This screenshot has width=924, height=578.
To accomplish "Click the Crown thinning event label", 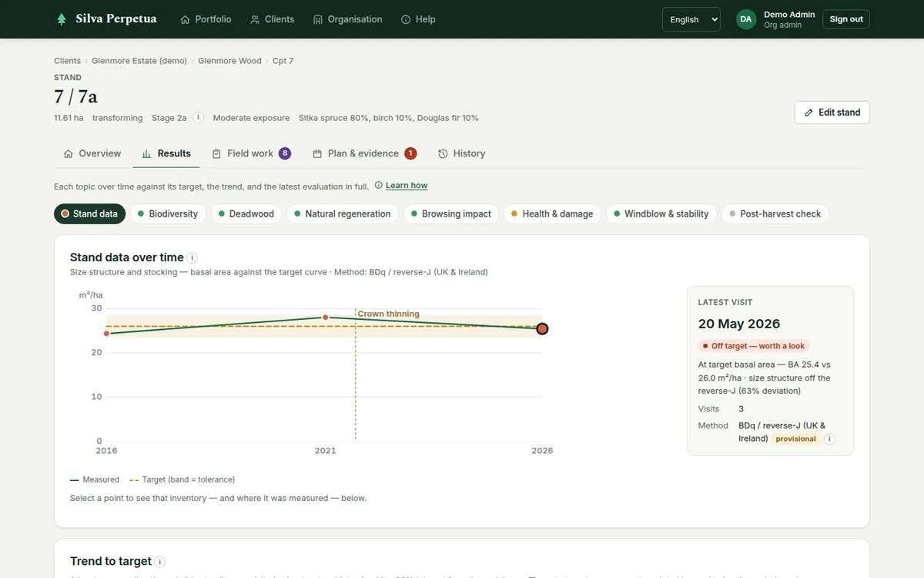I will click(x=389, y=314).
